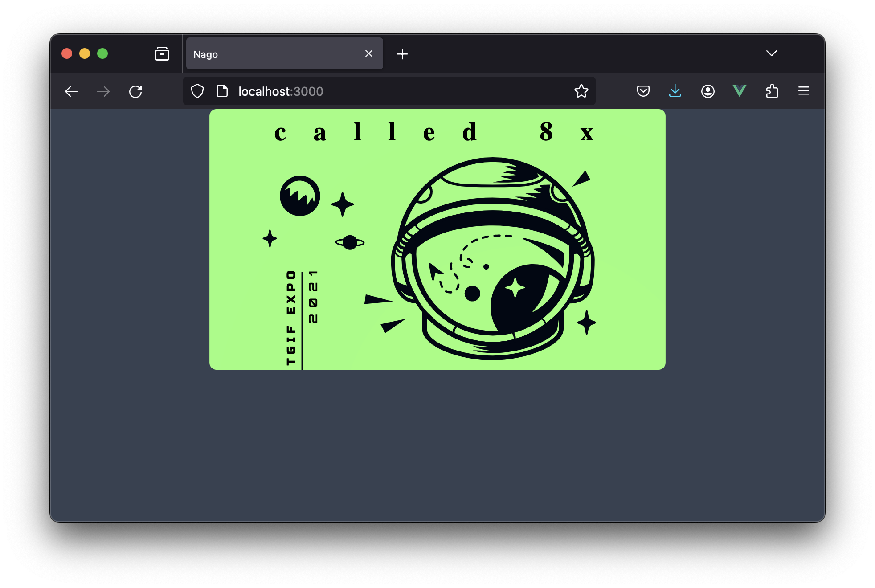
Task: Click the page site information icon
Action: [222, 91]
